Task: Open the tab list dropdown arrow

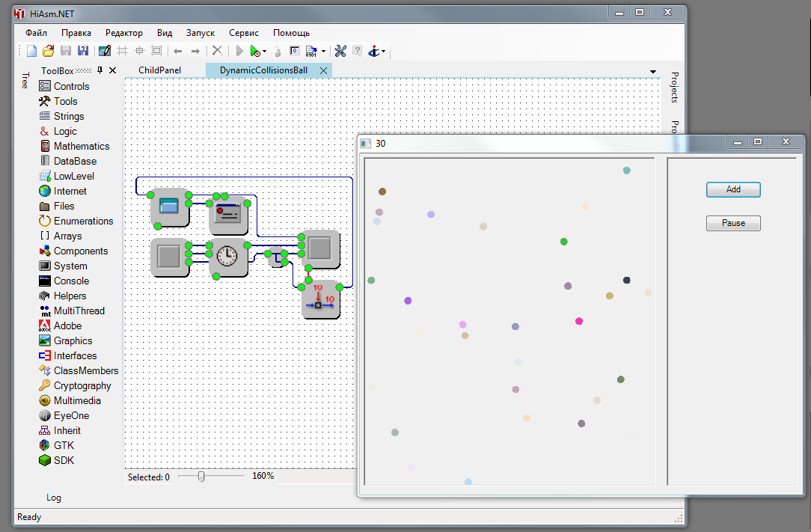Action: [653, 71]
